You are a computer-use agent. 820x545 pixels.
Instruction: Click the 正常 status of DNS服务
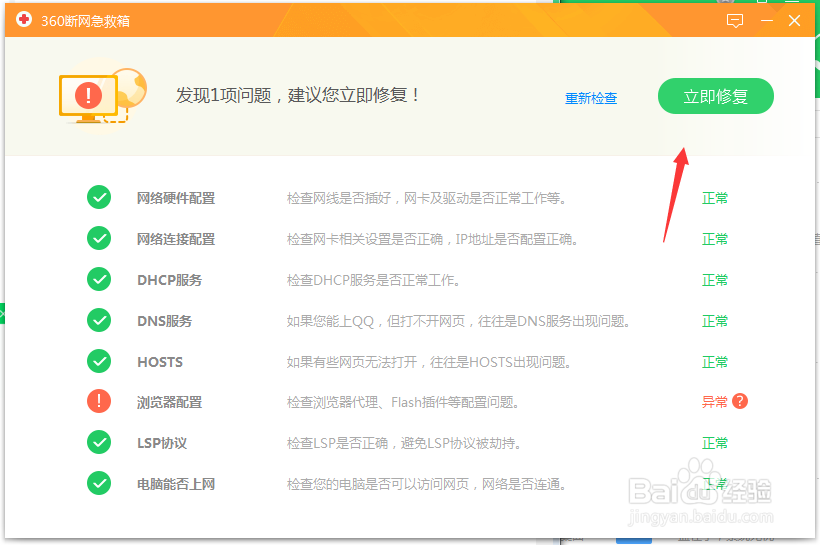click(714, 320)
